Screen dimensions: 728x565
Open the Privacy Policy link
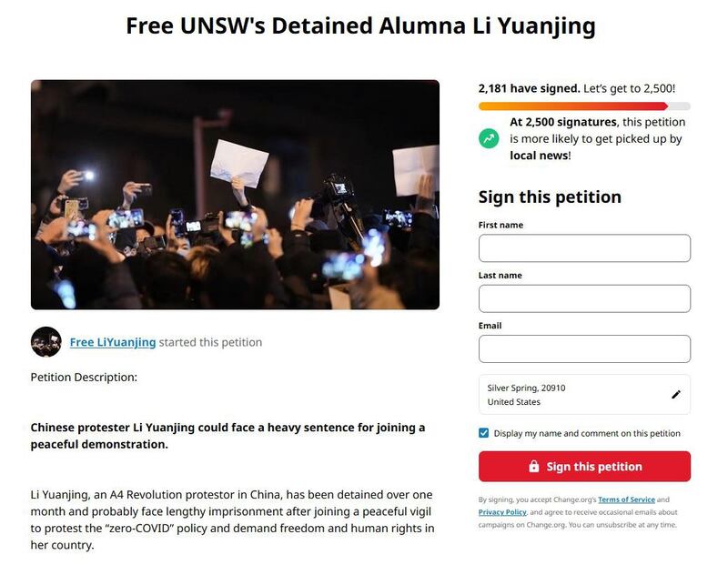(x=502, y=512)
